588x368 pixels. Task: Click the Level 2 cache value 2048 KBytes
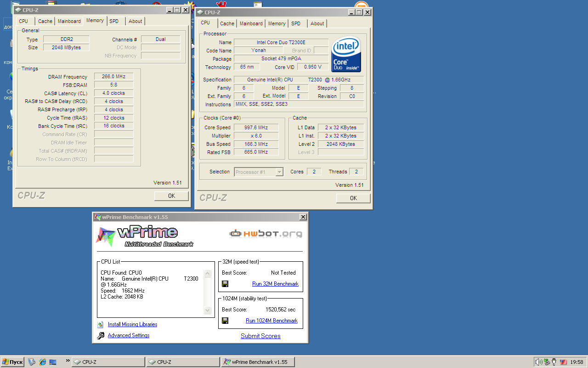click(x=341, y=144)
